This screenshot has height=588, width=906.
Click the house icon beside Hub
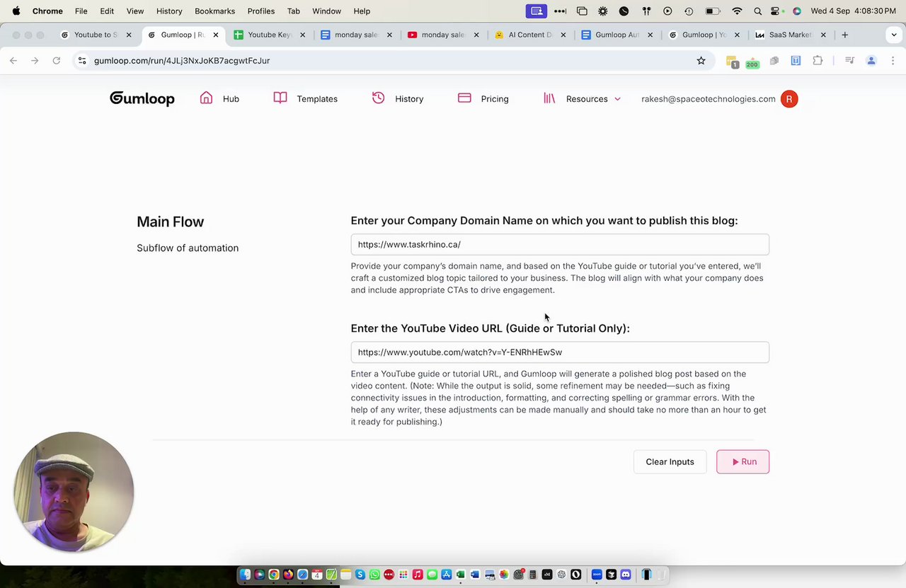(206, 98)
